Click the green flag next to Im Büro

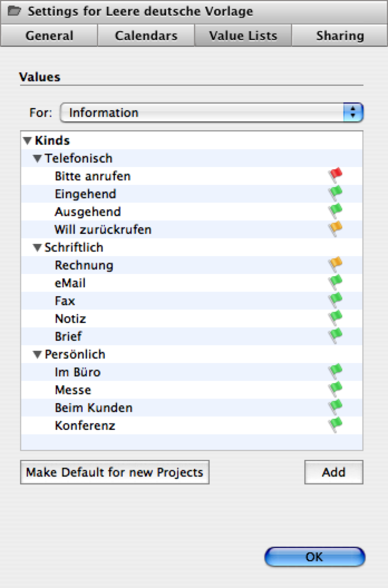336,371
